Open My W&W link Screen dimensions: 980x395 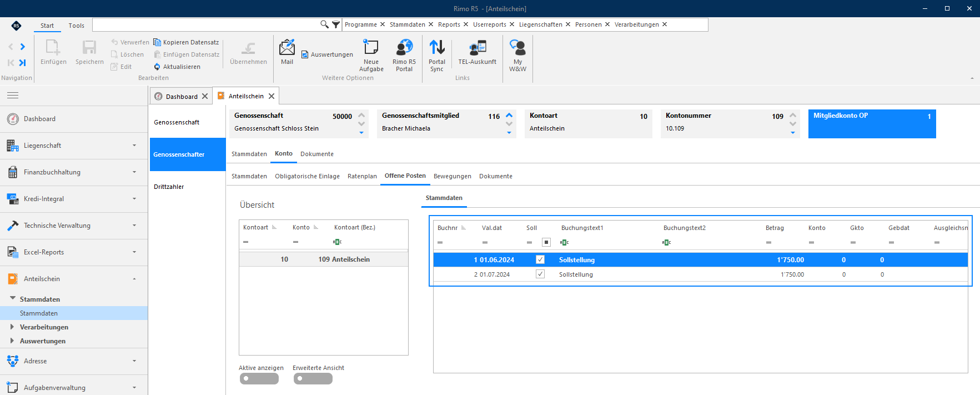tap(517, 56)
